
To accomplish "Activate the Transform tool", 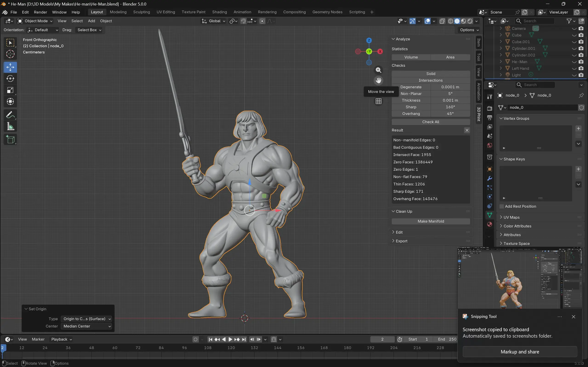I will tap(10, 101).
